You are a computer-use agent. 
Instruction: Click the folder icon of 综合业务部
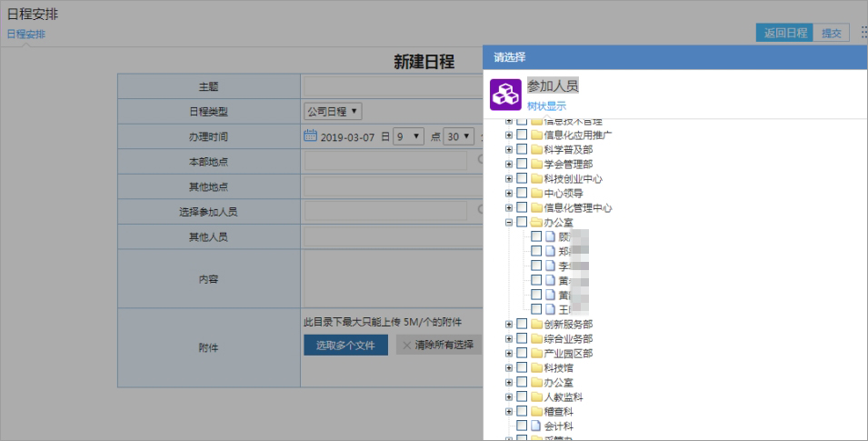(536, 338)
